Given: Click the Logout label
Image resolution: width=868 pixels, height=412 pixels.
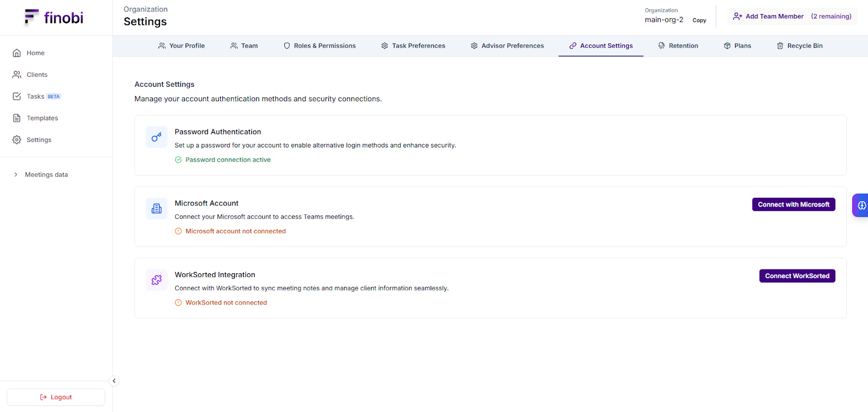Looking at the screenshot, I should [x=61, y=397].
